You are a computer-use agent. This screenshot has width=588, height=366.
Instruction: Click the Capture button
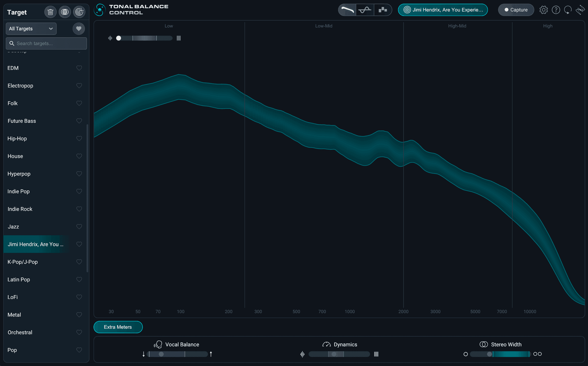tap(516, 10)
